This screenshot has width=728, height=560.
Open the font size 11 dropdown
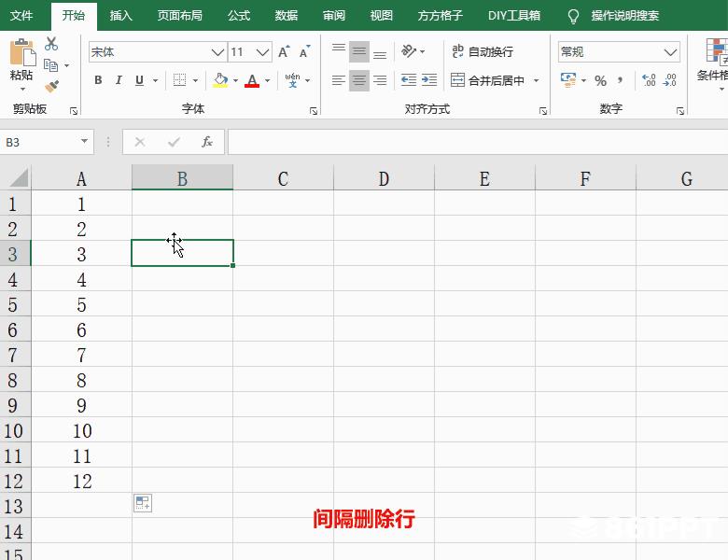coord(263,52)
